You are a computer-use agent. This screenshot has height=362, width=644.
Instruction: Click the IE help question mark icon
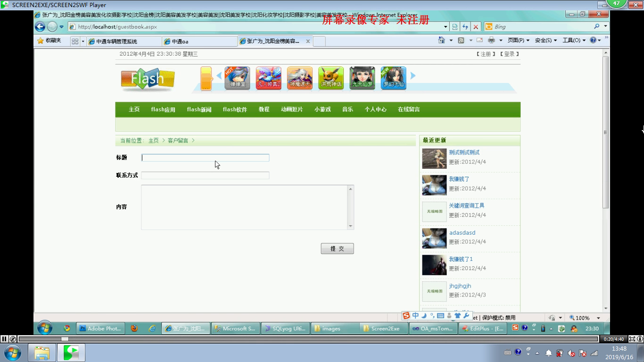point(593,40)
